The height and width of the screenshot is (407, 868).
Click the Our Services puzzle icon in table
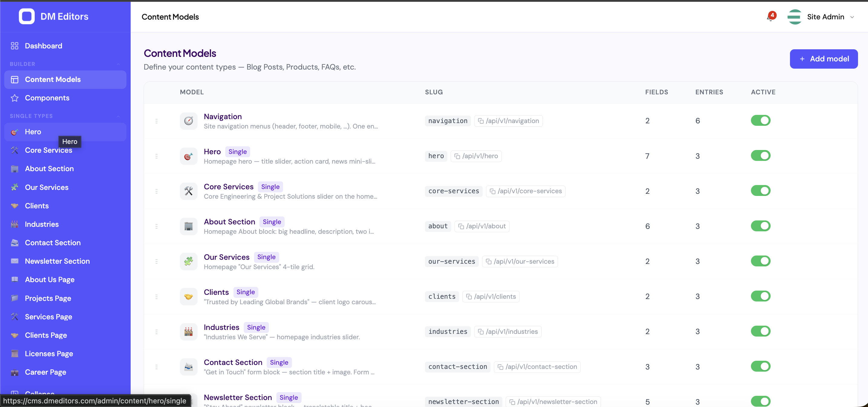[x=188, y=262]
